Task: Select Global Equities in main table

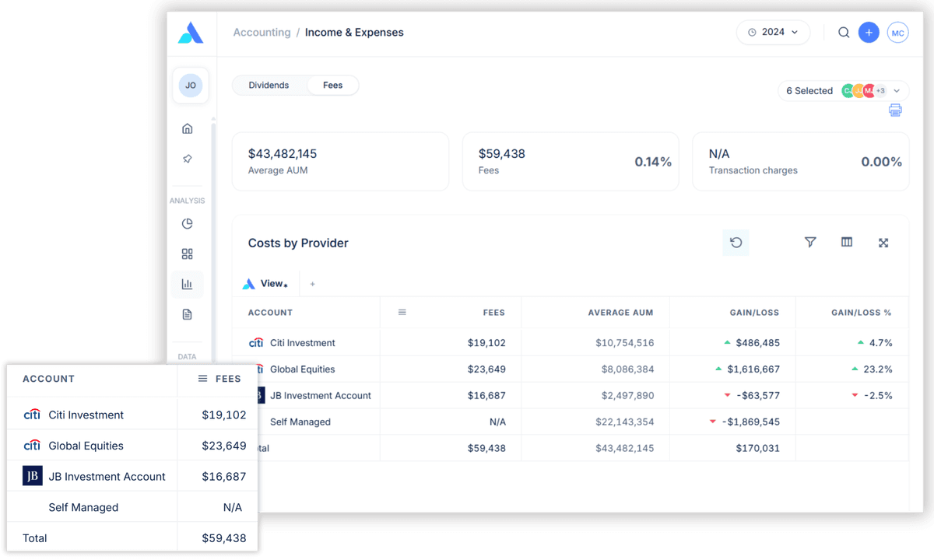Action: pos(571,369)
